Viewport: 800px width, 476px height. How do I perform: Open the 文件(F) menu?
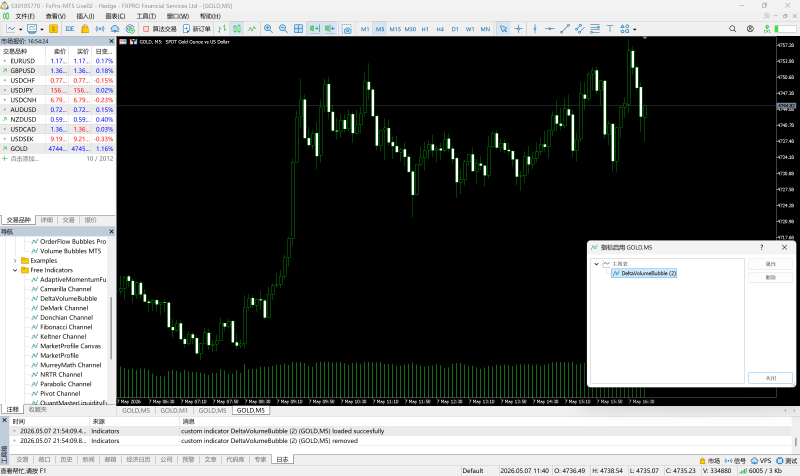[25, 16]
